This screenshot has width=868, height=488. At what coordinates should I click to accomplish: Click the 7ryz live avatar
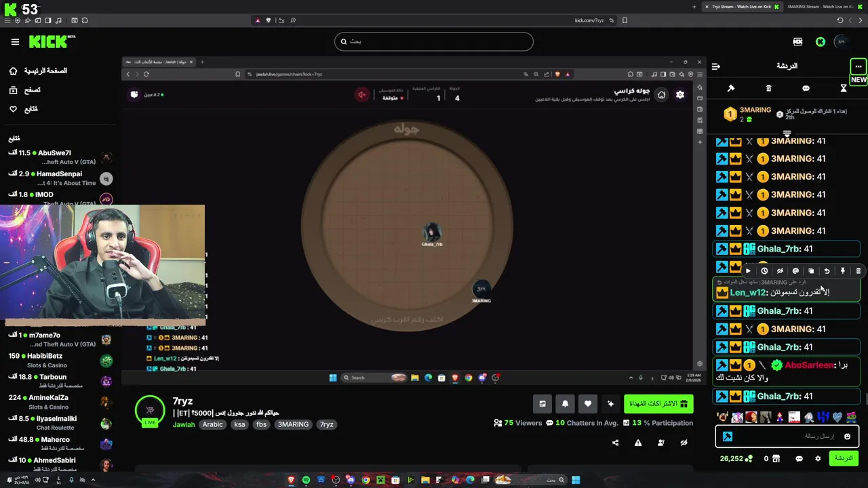pyautogui.click(x=150, y=411)
